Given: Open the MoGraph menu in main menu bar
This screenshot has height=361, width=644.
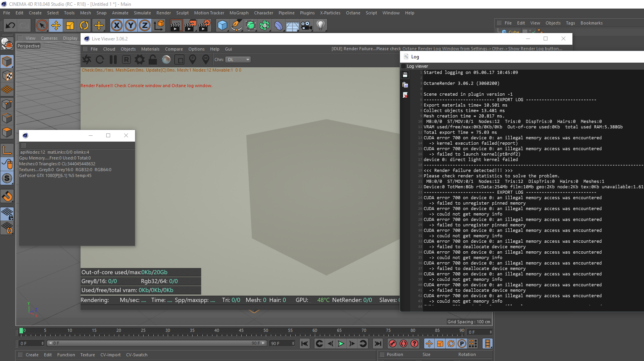Looking at the screenshot, I should point(239,13).
